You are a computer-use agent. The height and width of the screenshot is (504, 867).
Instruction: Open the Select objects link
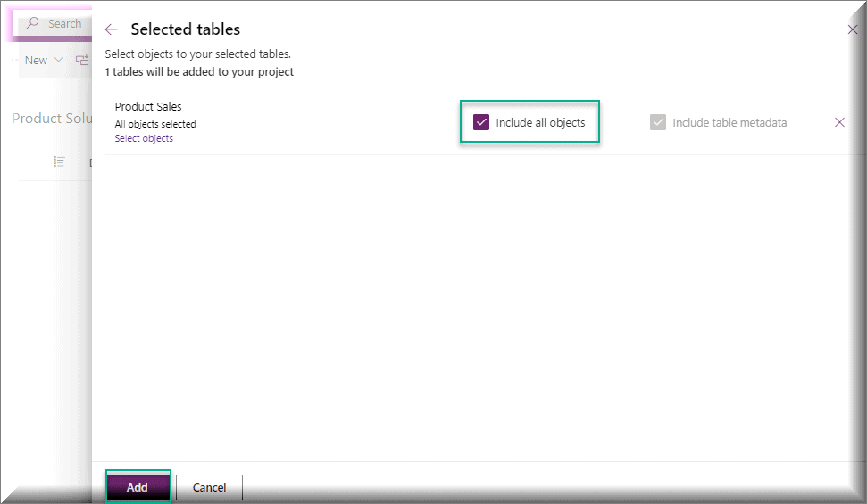click(x=144, y=138)
